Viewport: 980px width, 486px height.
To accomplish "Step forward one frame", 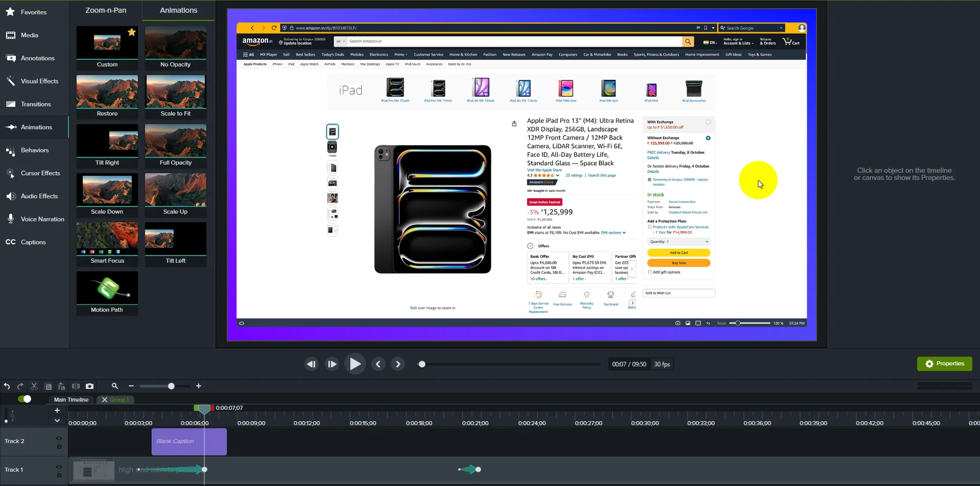I will [x=332, y=364].
